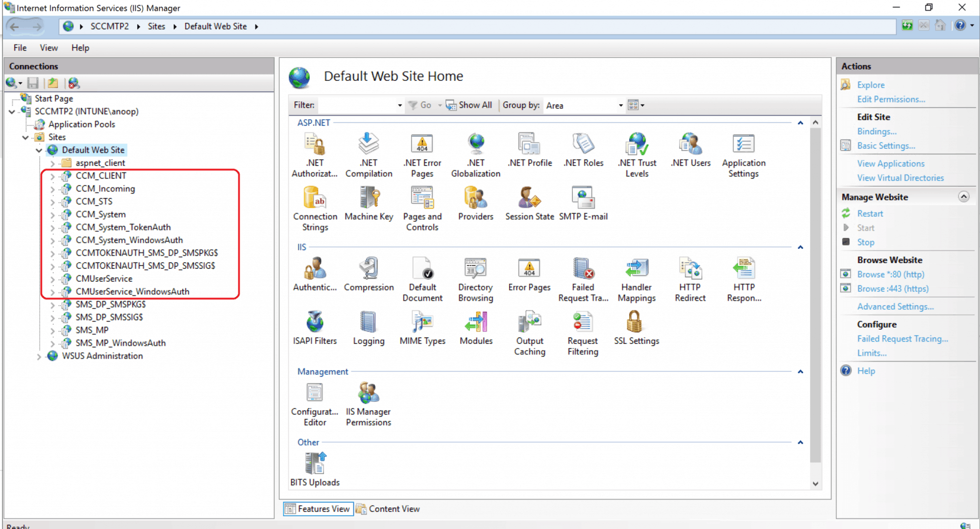Image resolution: width=980 pixels, height=529 pixels.
Task: Open the Filter combo box dropdown
Action: point(399,105)
